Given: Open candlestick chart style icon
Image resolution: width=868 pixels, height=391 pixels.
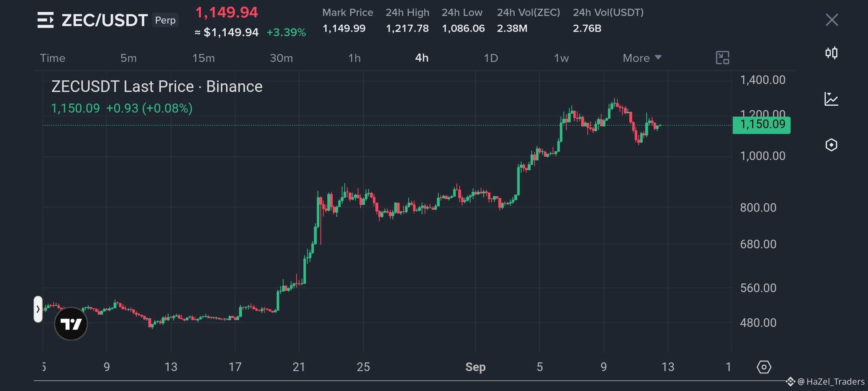Looking at the screenshot, I should [831, 53].
